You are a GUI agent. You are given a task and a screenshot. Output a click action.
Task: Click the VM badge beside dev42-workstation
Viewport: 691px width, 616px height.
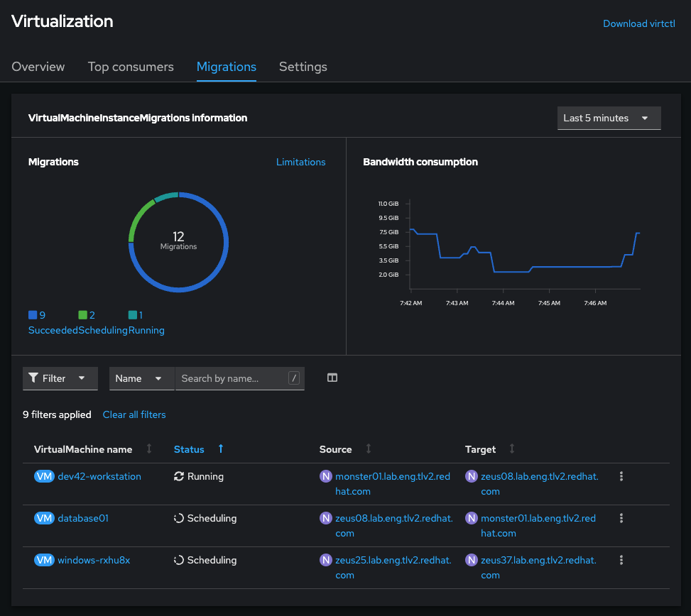[x=44, y=476]
